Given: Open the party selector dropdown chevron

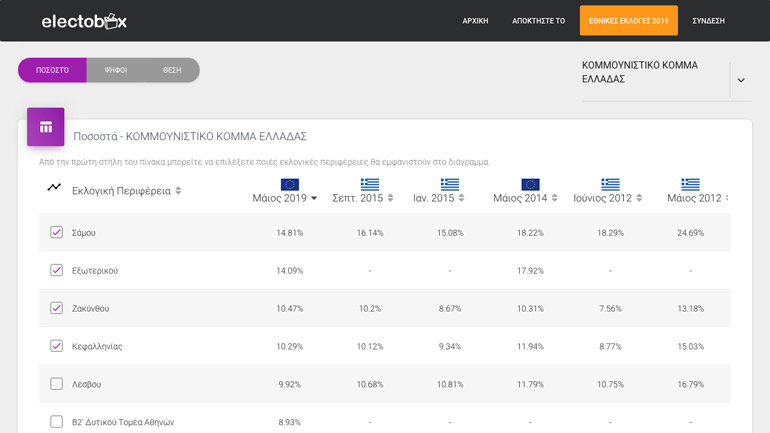Looking at the screenshot, I should (x=741, y=80).
